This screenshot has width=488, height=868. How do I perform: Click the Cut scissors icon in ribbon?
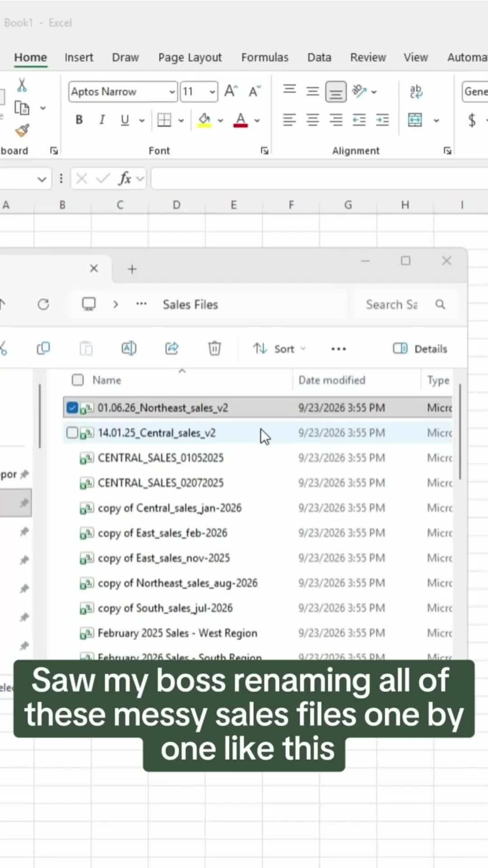tap(21, 85)
